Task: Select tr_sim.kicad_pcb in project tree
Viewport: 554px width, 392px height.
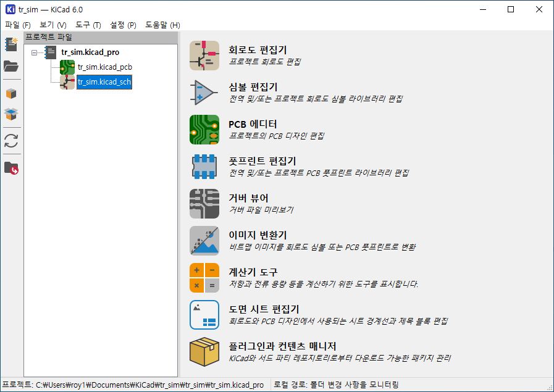Action: [105, 67]
